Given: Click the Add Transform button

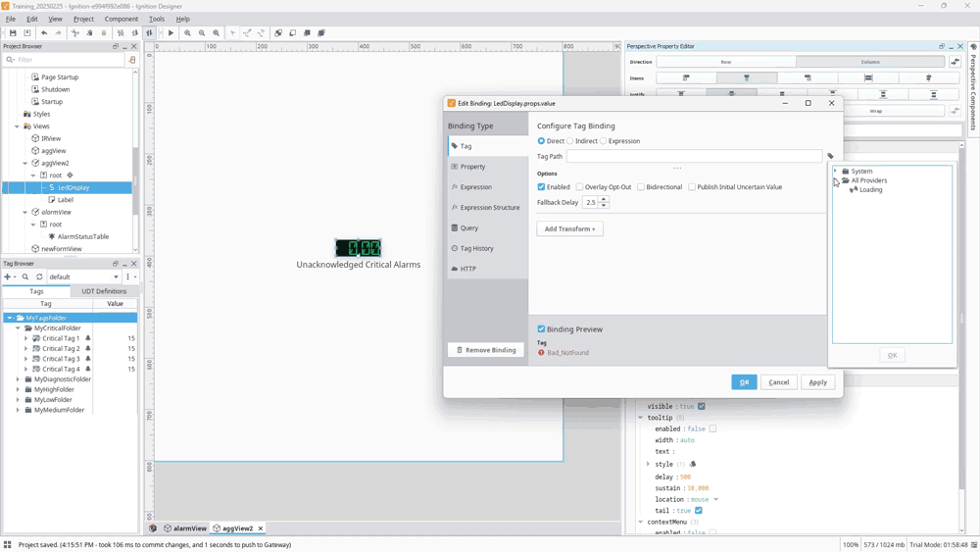Looking at the screenshot, I should tap(570, 228).
